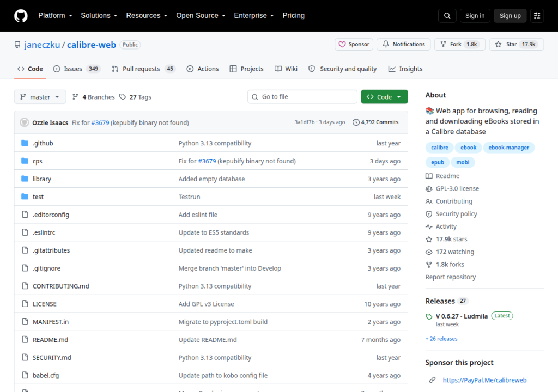558x392 pixels.
Task: Open the Security policy link
Action: point(451,214)
